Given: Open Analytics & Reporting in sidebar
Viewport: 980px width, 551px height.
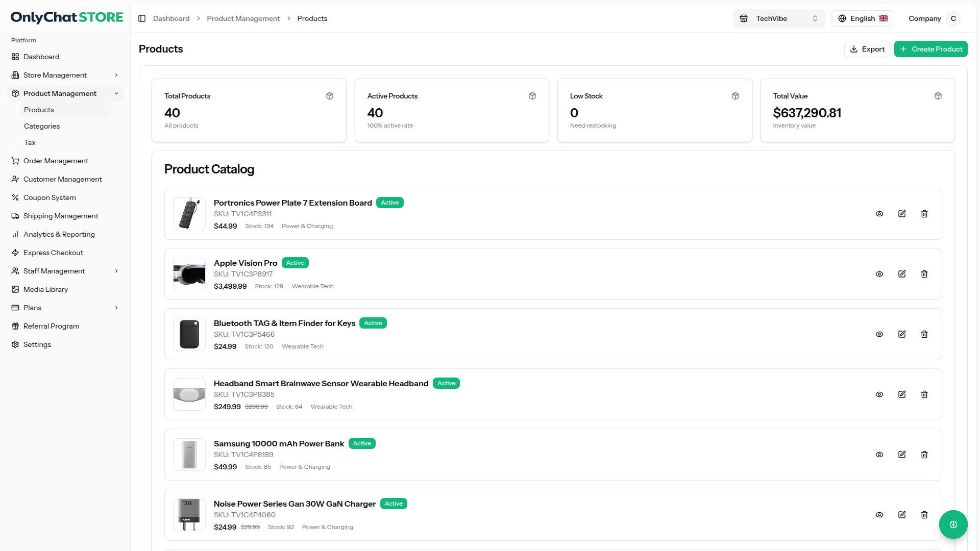Looking at the screenshot, I should coord(65,234).
